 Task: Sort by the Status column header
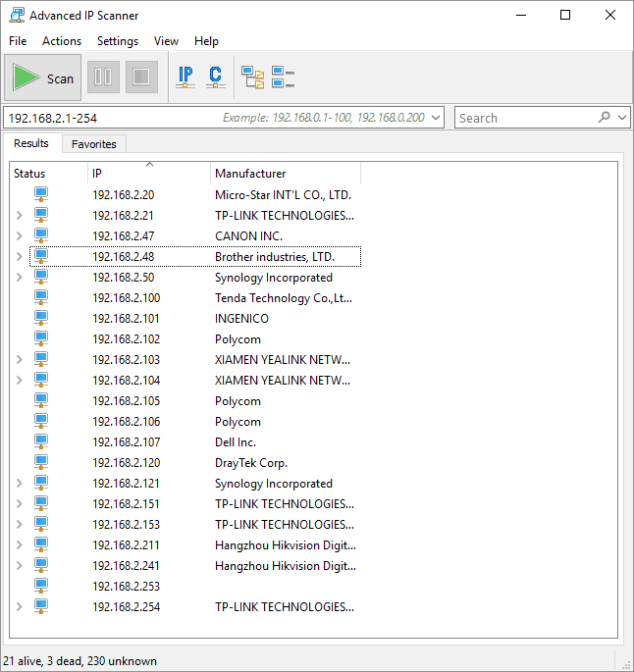click(48, 174)
